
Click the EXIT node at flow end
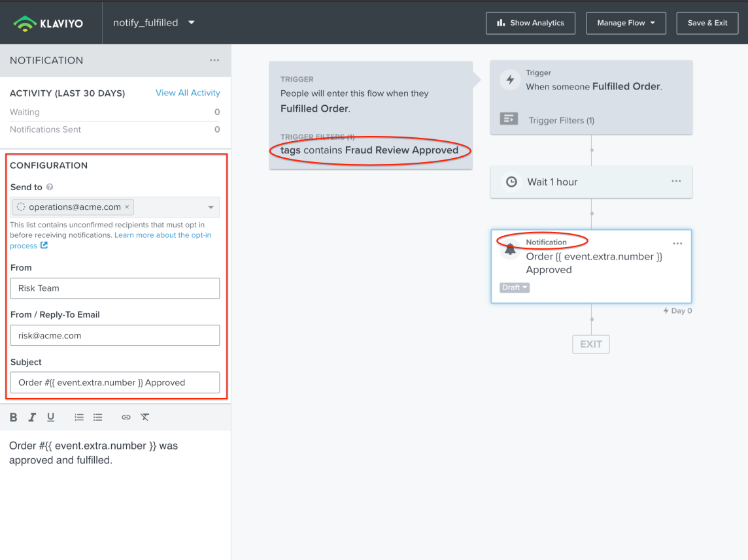tap(591, 344)
